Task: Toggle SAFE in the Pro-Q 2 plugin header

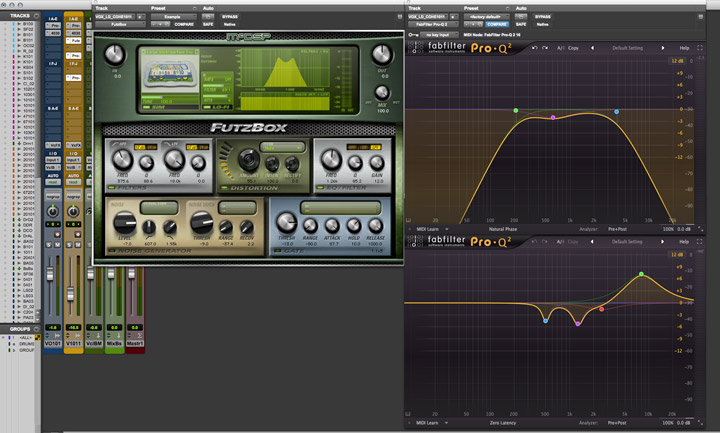Action: point(521,24)
